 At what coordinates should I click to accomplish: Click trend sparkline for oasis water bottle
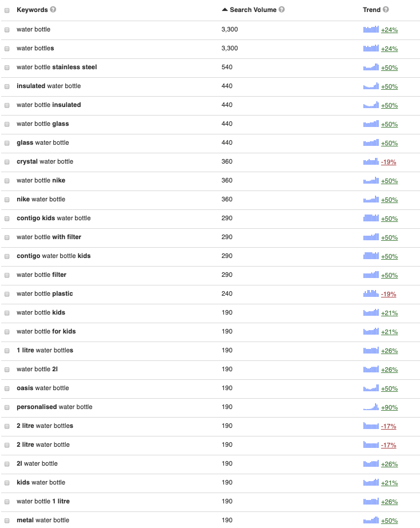(371, 388)
